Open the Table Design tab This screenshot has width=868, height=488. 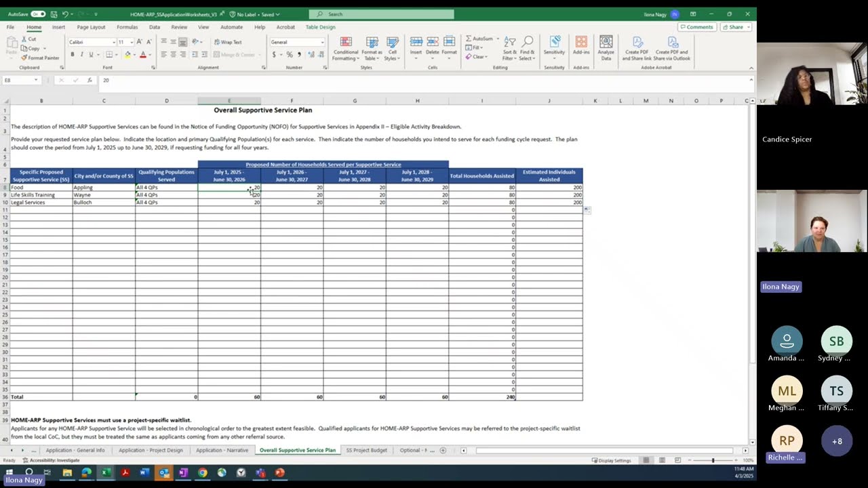[x=320, y=27]
